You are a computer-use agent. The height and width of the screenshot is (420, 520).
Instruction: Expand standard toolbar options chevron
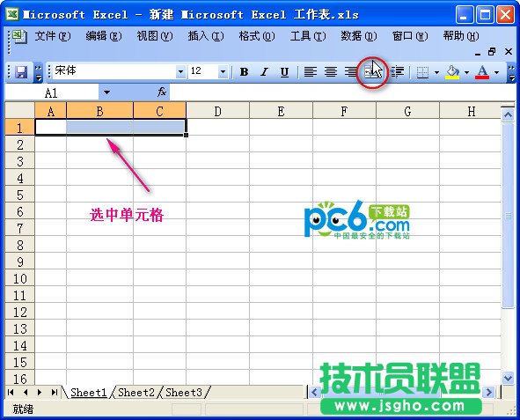point(39,72)
